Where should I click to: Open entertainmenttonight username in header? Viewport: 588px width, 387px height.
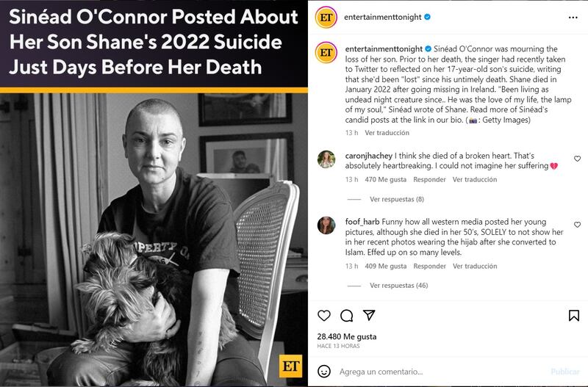pos(382,17)
